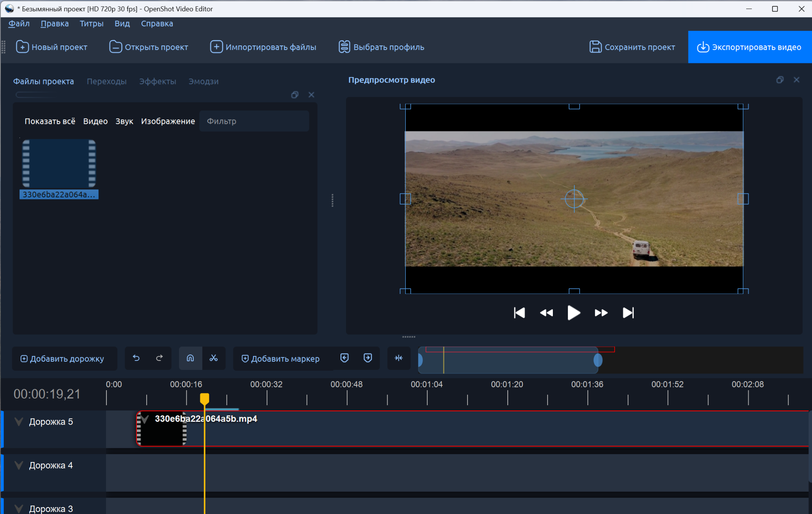Open the Титры menu
Viewport: 812px width, 514px height.
(91, 24)
